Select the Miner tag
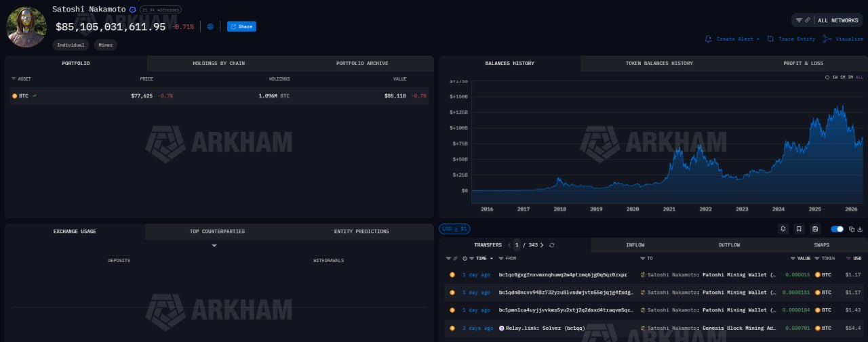Screen dimensions: 868x342 click(105, 45)
